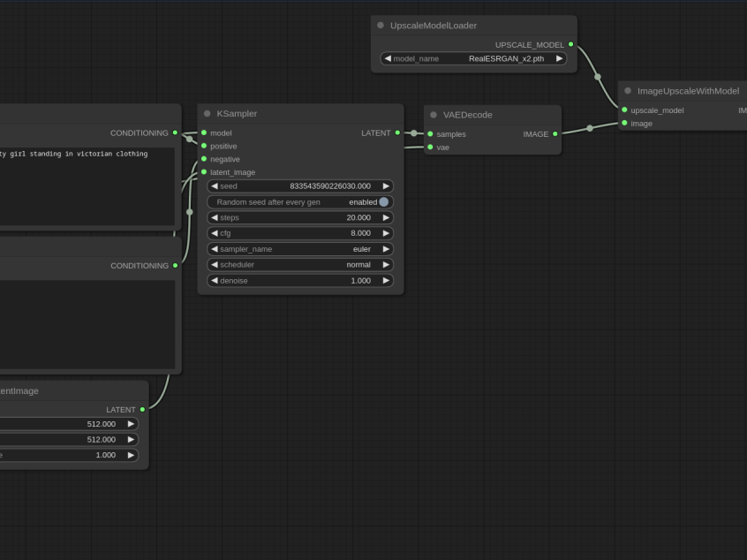Click the seed value 833543590226030.000
This screenshot has height=560, width=747.
[x=330, y=185]
